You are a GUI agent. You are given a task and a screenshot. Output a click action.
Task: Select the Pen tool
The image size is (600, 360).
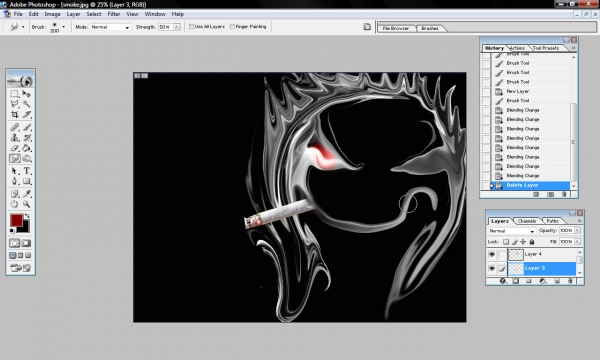click(15, 181)
